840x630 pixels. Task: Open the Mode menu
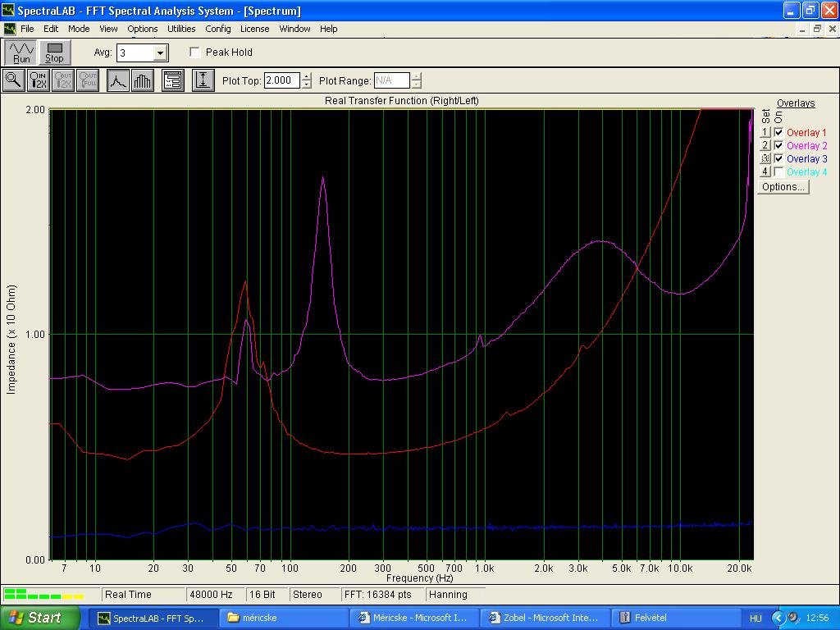tap(79, 29)
